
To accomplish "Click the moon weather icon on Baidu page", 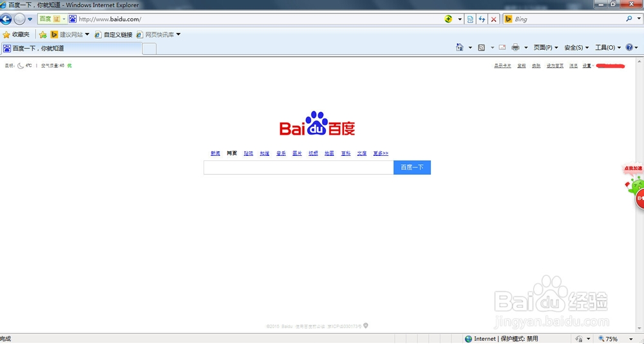I will 20,66.
